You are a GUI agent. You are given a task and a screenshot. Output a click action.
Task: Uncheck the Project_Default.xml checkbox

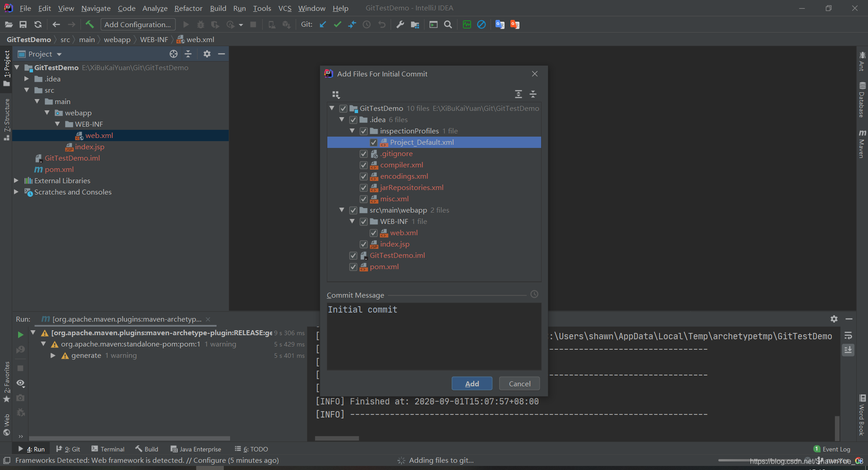click(374, 142)
